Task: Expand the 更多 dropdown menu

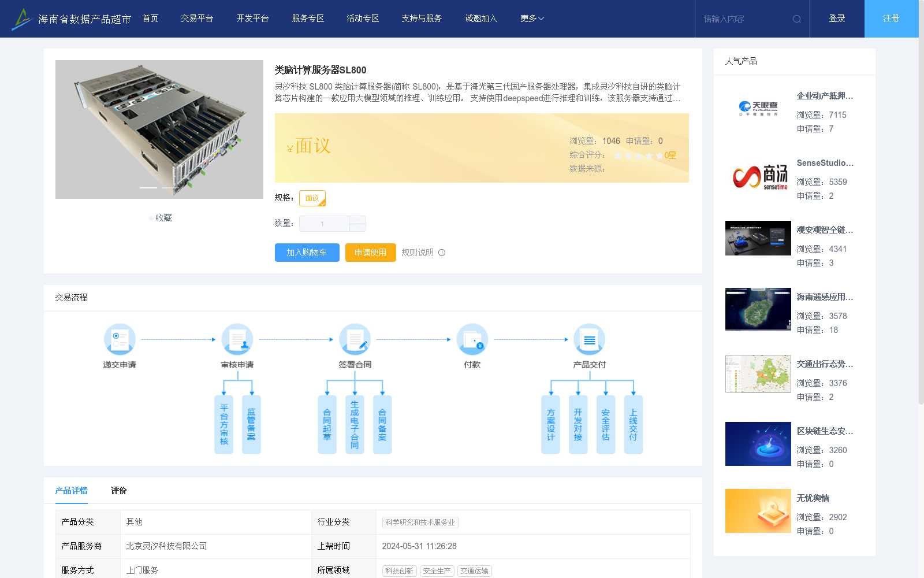Action: 532,18
